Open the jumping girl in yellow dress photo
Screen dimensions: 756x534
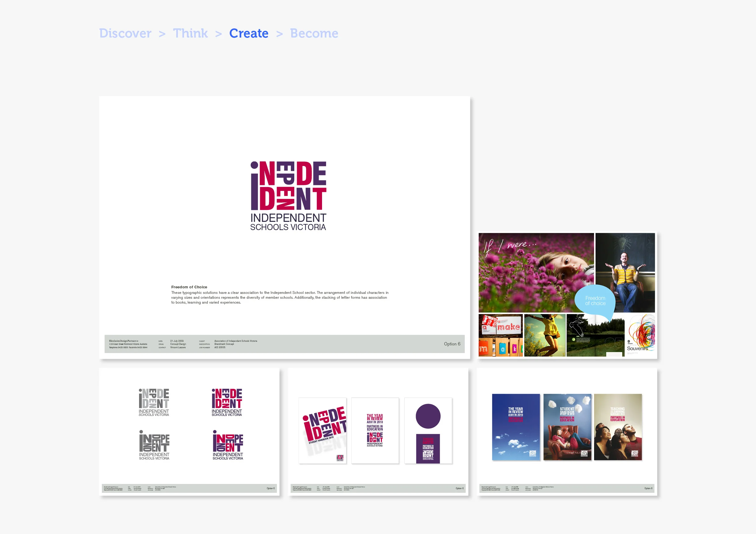[x=545, y=335]
